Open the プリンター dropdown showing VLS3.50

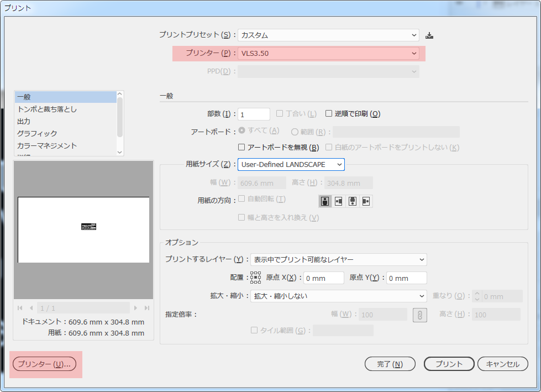328,54
